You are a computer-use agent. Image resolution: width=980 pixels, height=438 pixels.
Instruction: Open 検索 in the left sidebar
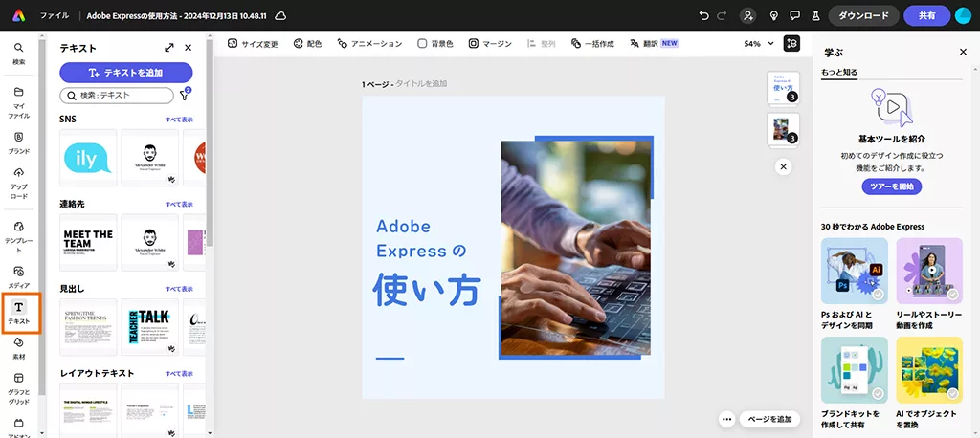tap(19, 54)
